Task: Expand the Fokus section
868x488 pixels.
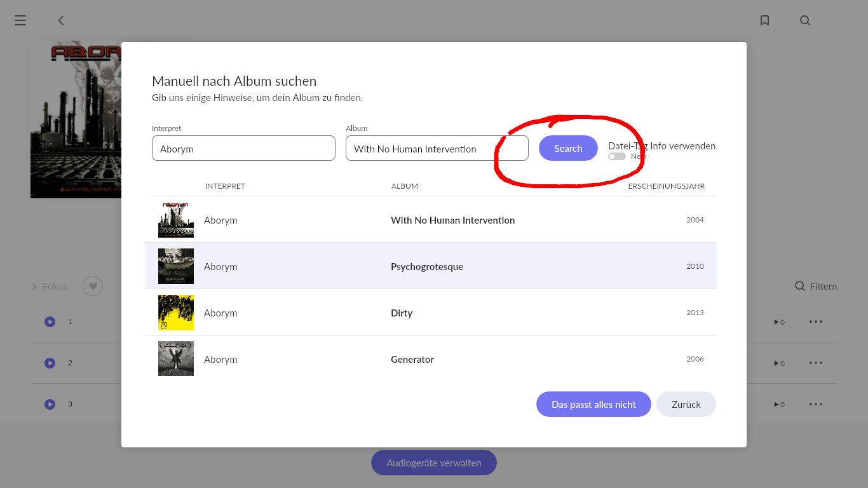Action: click(x=49, y=286)
